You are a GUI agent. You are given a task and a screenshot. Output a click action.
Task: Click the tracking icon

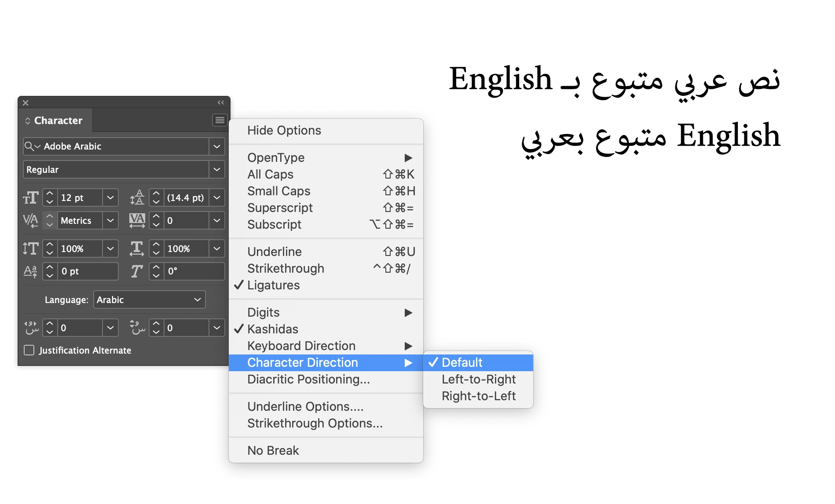[x=137, y=220]
